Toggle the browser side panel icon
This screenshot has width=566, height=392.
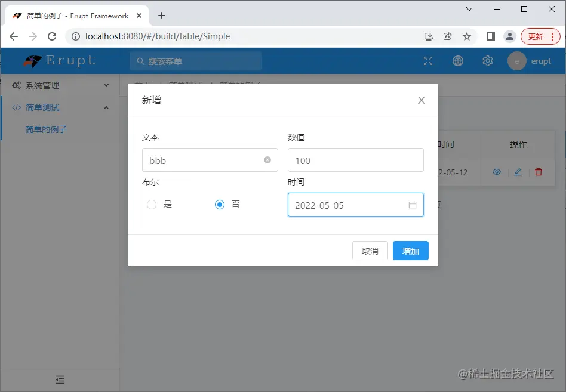pos(490,36)
